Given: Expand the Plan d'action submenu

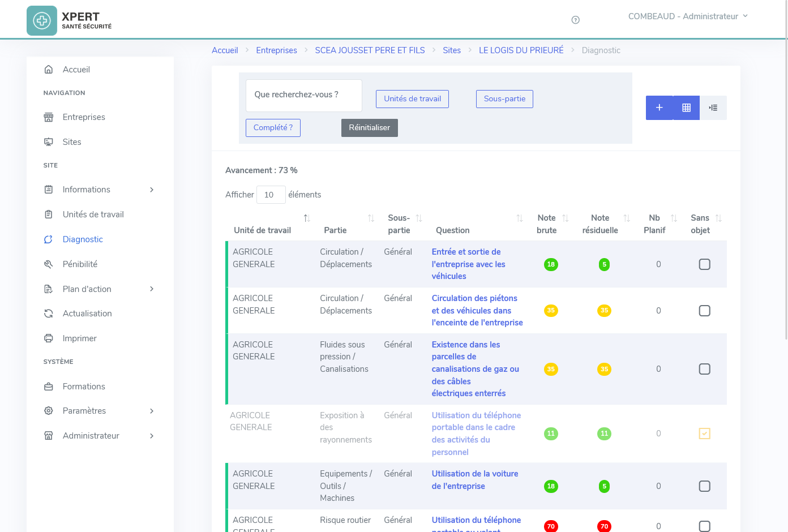Looking at the screenshot, I should pos(151,289).
